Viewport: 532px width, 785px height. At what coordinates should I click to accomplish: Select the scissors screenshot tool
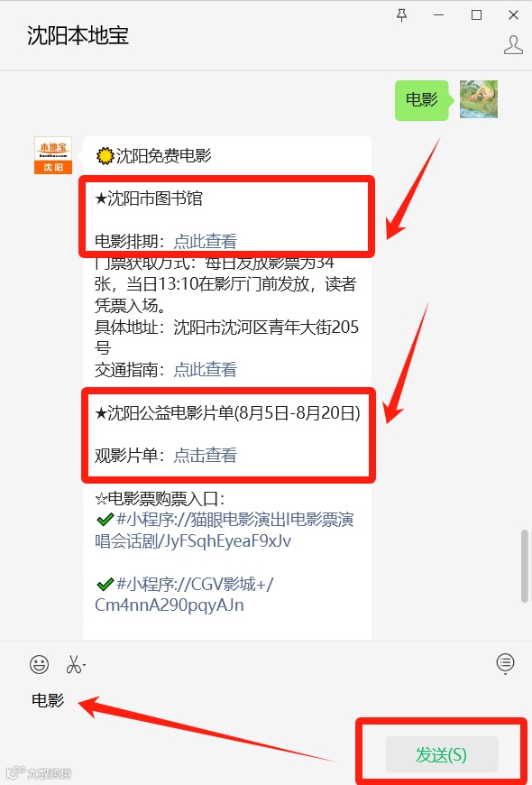(73, 665)
